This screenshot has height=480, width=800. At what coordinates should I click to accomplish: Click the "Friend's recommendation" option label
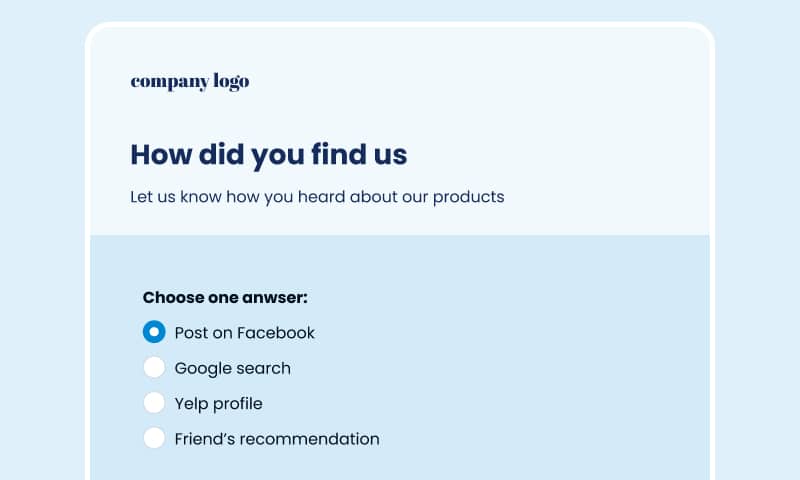277,439
